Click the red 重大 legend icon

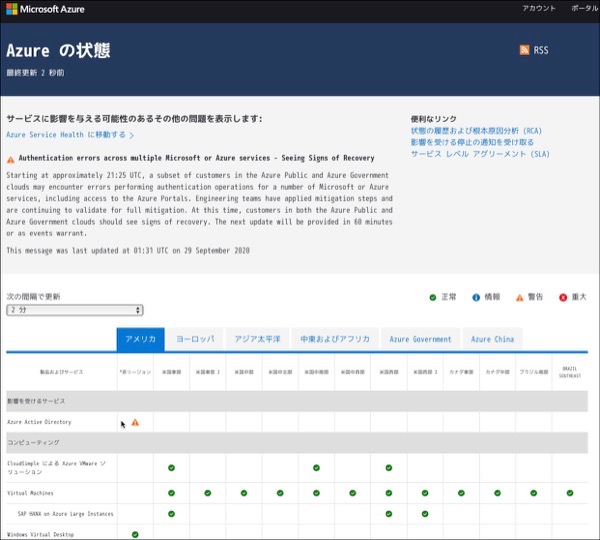pyautogui.click(x=563, y=297)
